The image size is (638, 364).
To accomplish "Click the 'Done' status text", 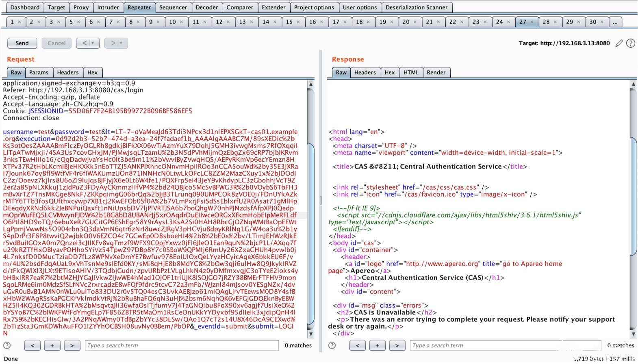I will (x=11, y=359).
